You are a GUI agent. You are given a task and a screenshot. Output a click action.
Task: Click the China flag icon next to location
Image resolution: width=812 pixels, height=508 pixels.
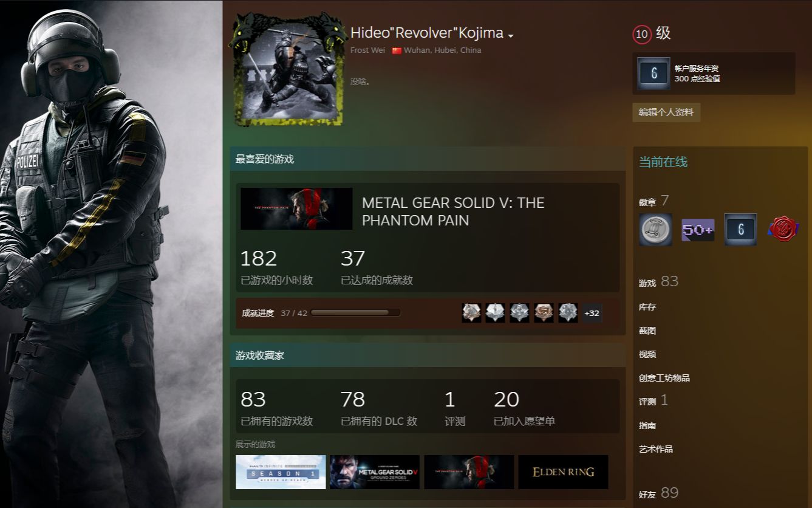click(x=397, y=51)
